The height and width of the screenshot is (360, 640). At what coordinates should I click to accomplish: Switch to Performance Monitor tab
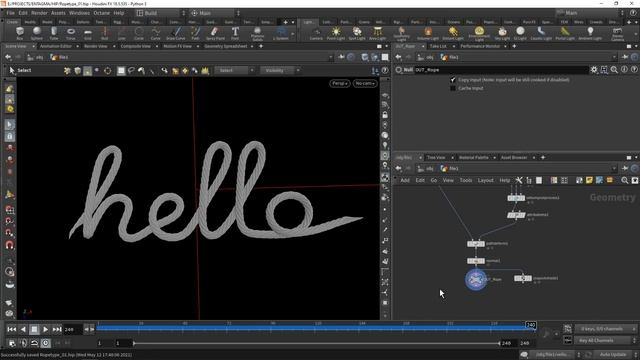480,46
